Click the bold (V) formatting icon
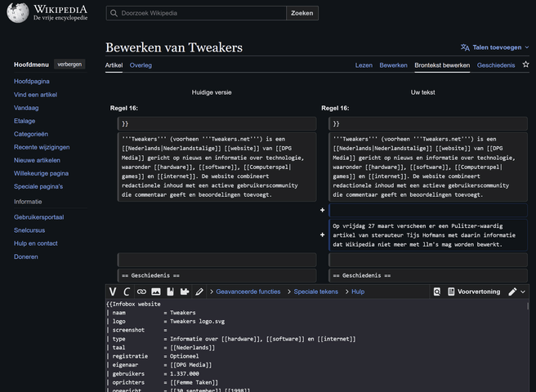536x392 pixels. [x=113, y=292]
